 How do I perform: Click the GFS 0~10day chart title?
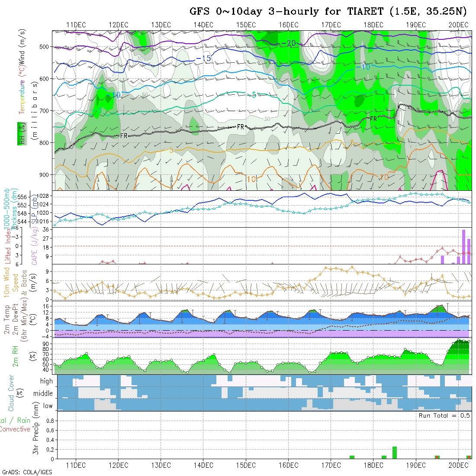(x=330, y=12)
